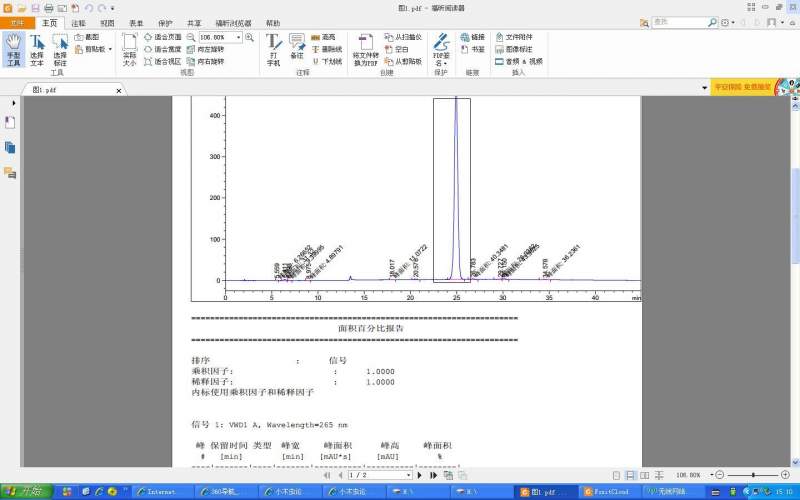This screenshot has height=500, width=800.
Task: Open the ribbon zoom percentage dropdown
Action: (238, 37)
